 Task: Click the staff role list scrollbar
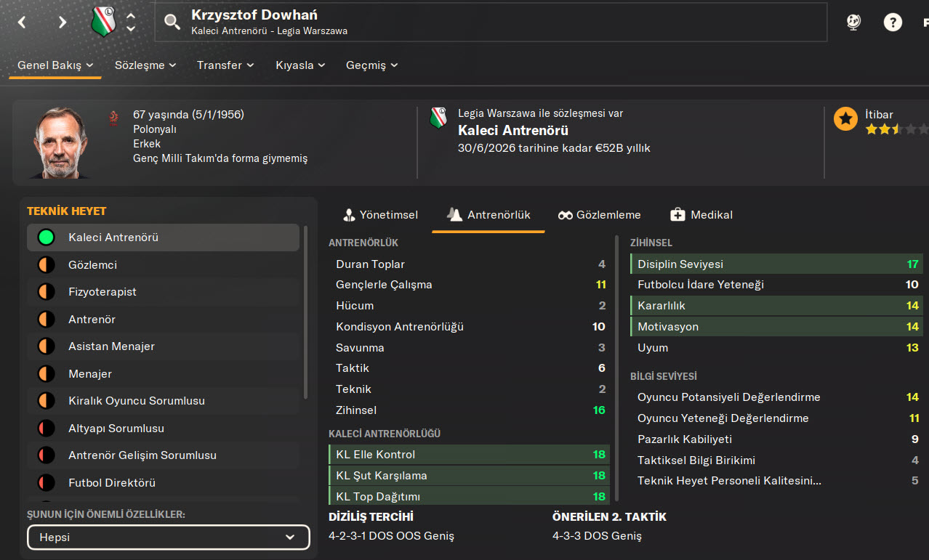pyautogui.click(x=306, y=312)
